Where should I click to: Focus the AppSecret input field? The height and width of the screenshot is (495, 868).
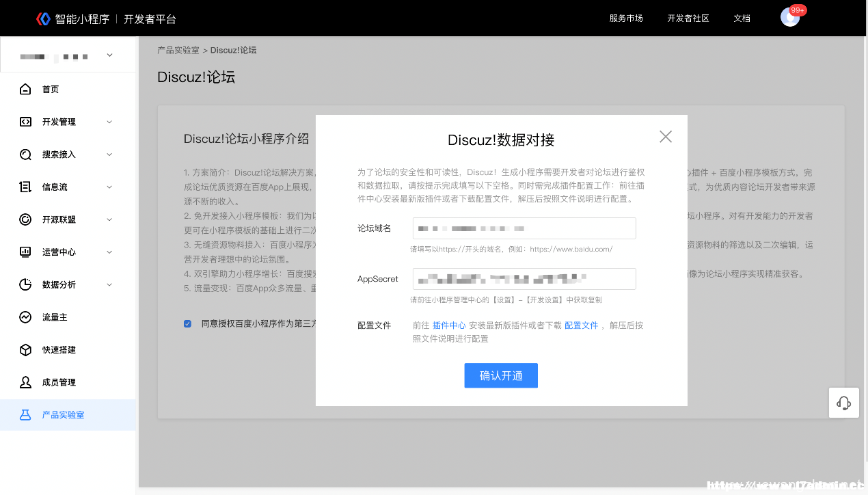pos(524,279)
